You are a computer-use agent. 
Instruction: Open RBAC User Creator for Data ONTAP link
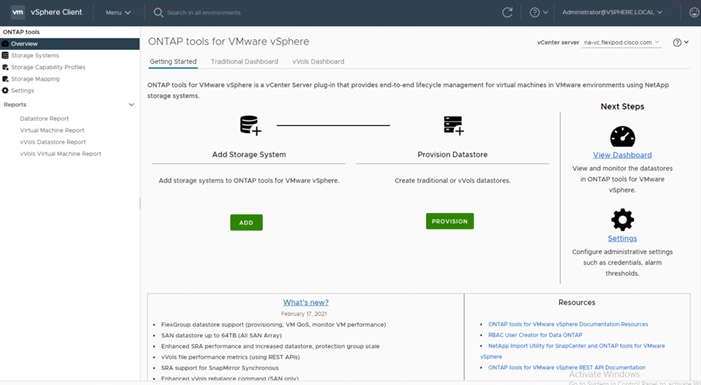coord(535,335)
